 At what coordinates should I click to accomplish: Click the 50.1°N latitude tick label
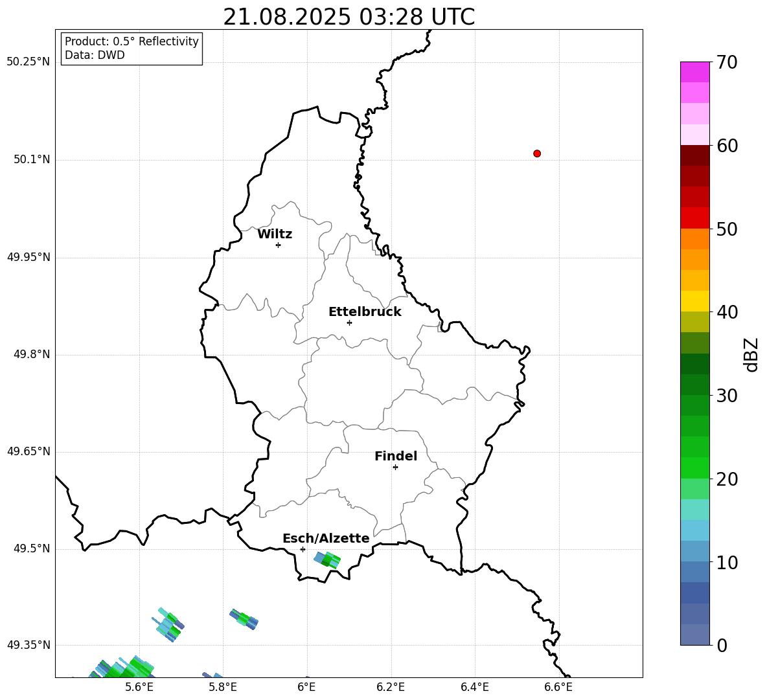[x=32, y=159]
